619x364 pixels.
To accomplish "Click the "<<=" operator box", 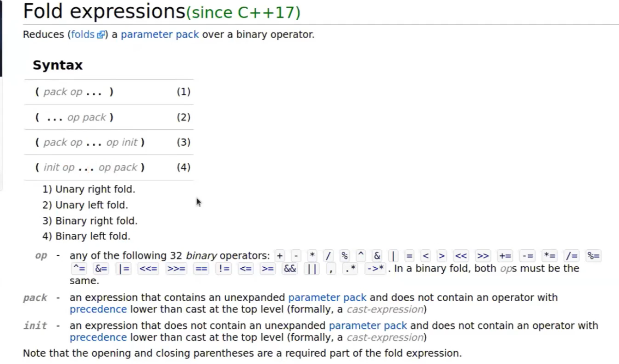I will click(x=149, y=269).
